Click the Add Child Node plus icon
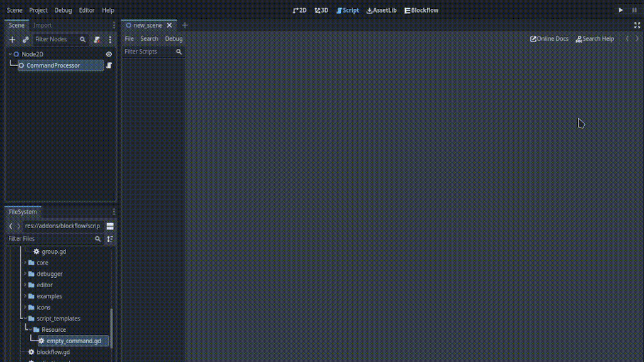644x362 pixels. pos(12,40)
